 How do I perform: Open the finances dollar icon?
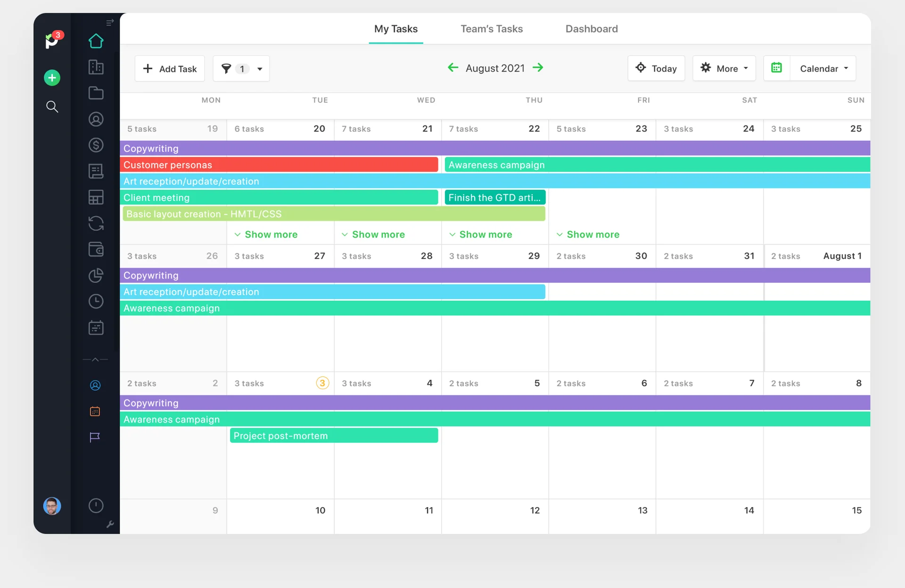point(96,145)
